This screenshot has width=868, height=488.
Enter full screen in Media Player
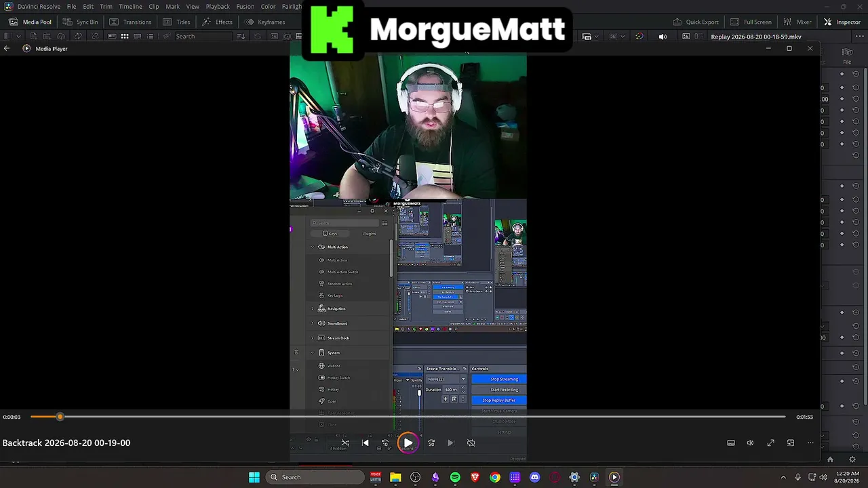(770, 443)
